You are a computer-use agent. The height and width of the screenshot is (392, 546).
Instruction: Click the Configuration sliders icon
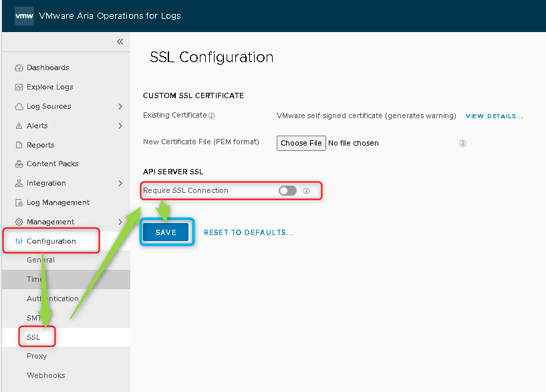click(19, 241)
